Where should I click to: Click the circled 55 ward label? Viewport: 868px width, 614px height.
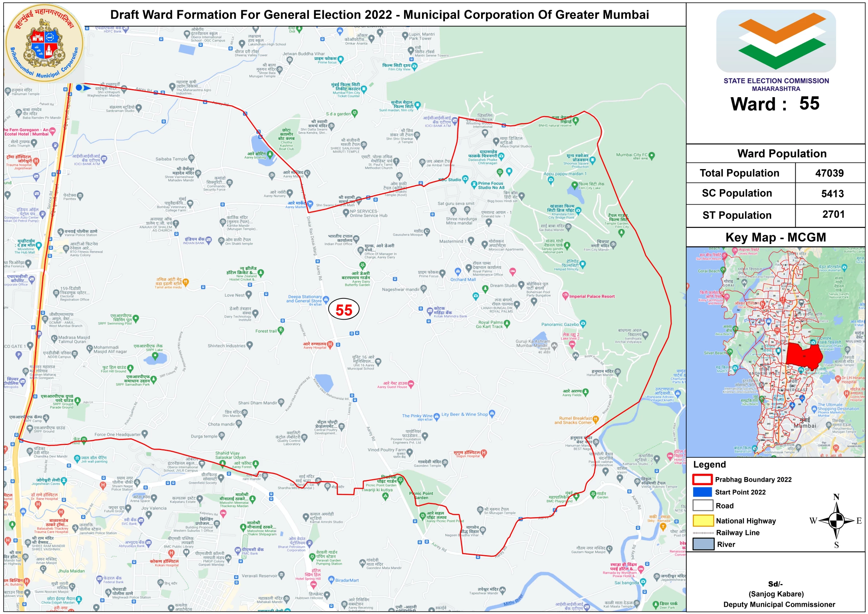click(x=343, y=310)
